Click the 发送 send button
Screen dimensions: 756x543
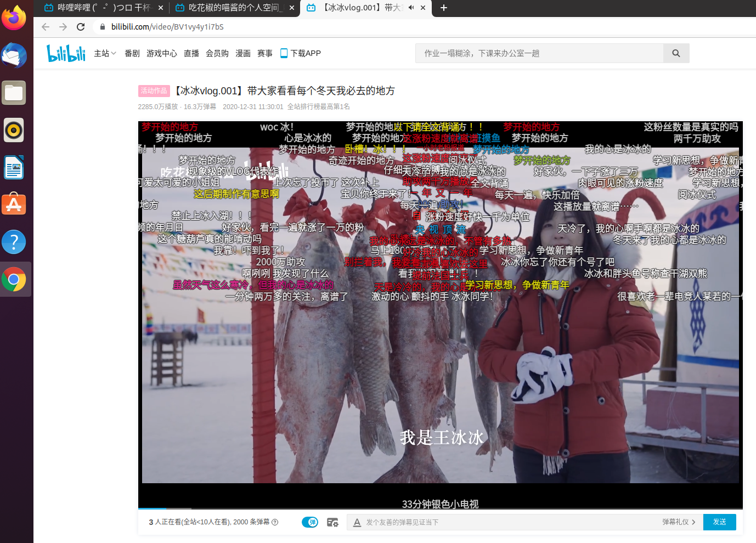719,522
